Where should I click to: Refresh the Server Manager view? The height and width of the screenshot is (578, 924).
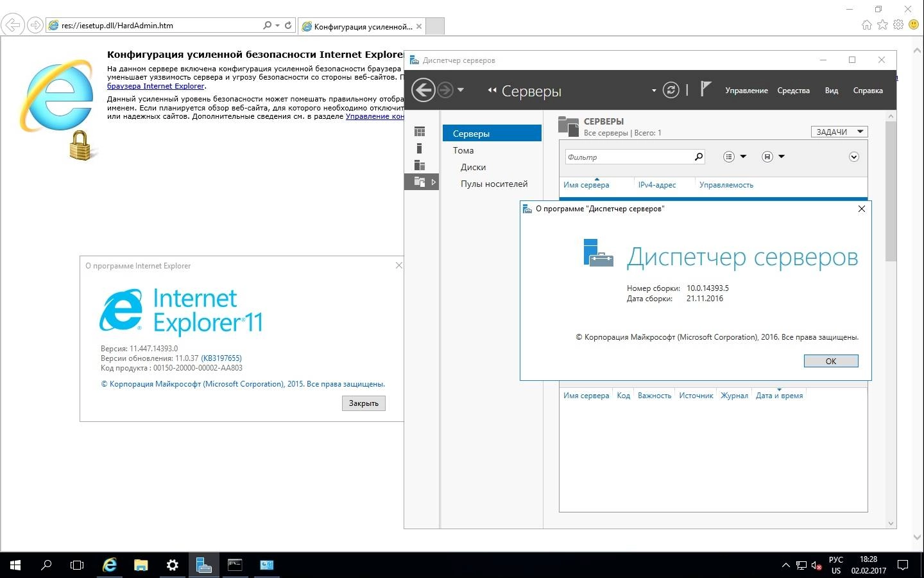click(x=671, y=90)
